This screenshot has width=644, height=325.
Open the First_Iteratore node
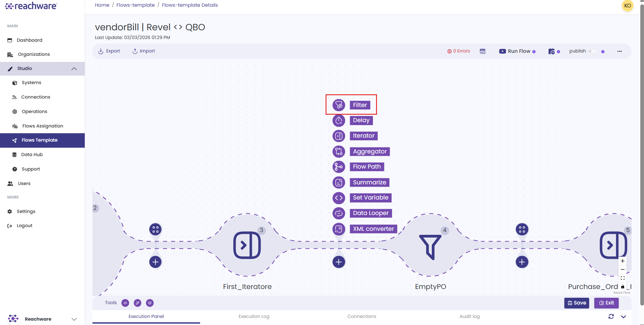click(247, 245)
